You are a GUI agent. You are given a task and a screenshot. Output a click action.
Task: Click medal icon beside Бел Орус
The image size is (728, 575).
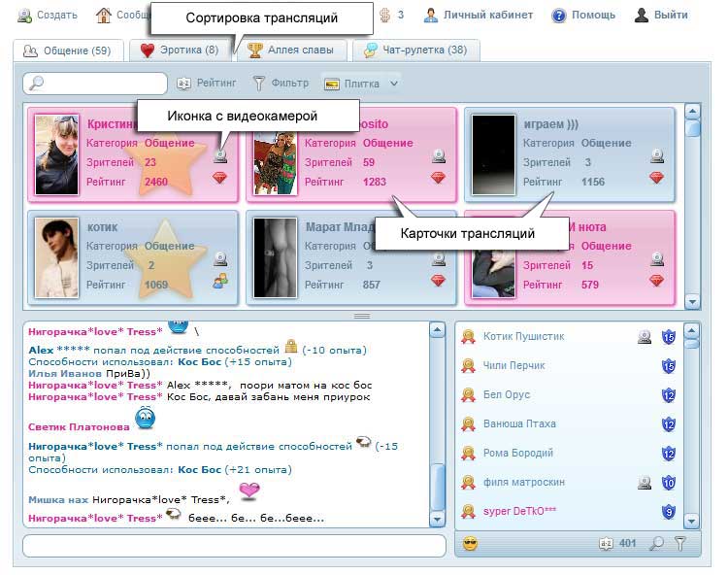coord(468,394)
